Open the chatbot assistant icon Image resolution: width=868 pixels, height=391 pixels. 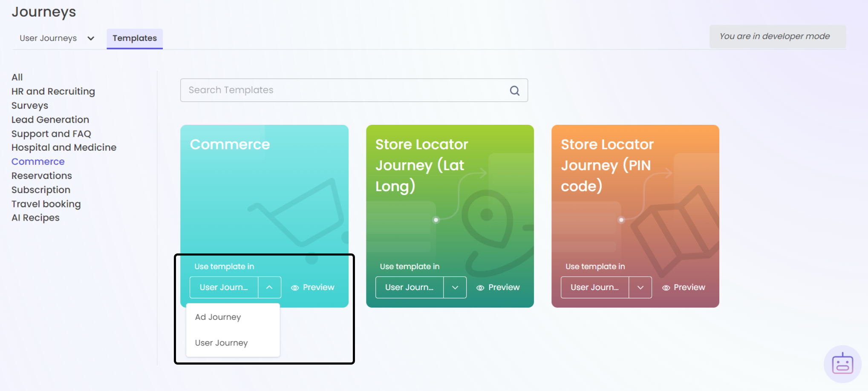click(x=842, y=364)
